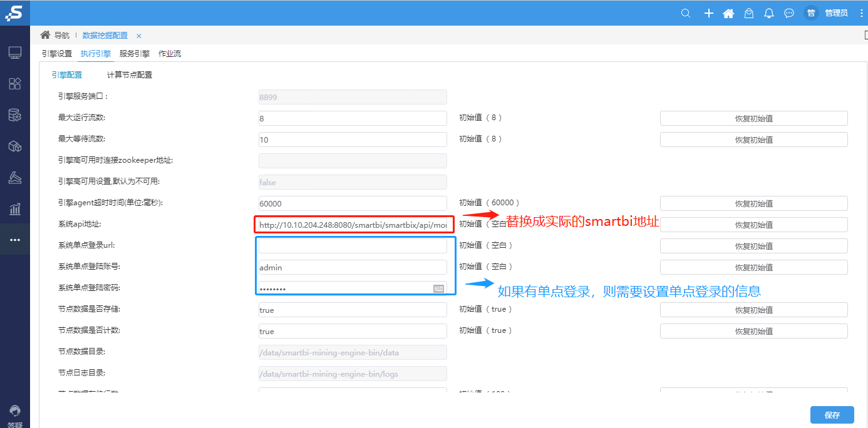Go to the home icon in top bar
The height and width of the screenshot is (428, 868).
coord(728,13)
